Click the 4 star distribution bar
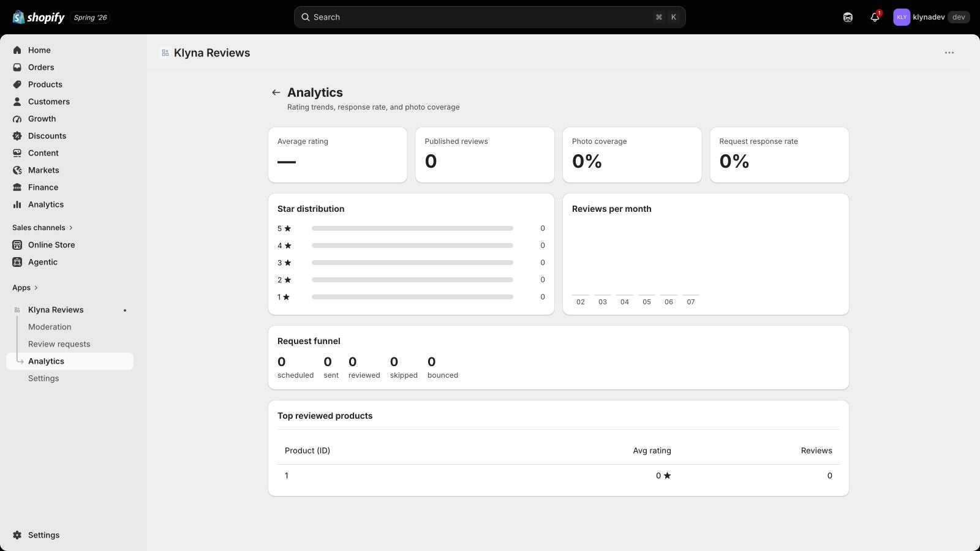The height and width of the screenshot is (551, 980). tap(412, 246)
